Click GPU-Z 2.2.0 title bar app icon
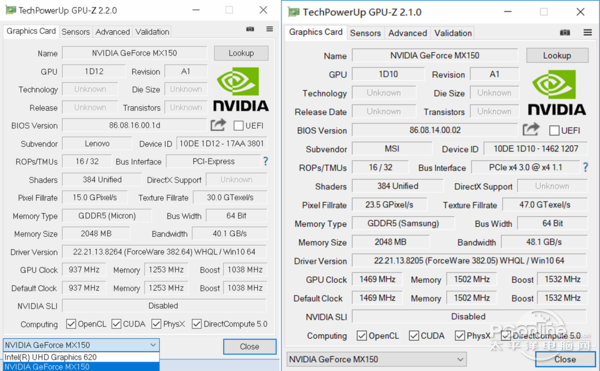 coord(10,10)
